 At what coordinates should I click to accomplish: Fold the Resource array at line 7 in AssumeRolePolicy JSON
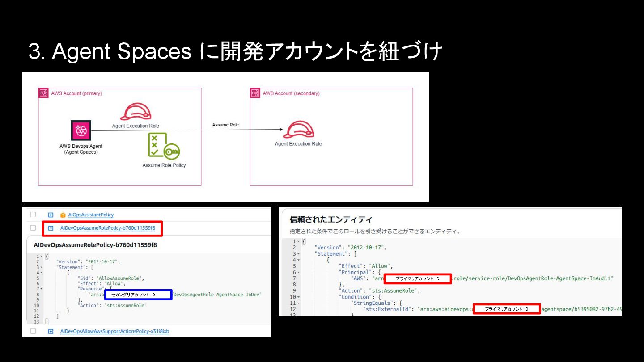[x=42, y=289]
